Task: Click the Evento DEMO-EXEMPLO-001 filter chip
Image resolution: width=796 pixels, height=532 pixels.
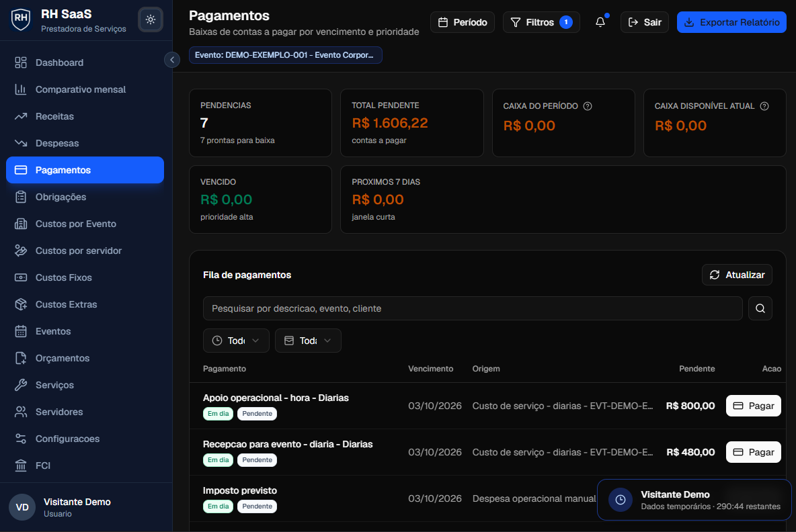Action: (285, 55)
